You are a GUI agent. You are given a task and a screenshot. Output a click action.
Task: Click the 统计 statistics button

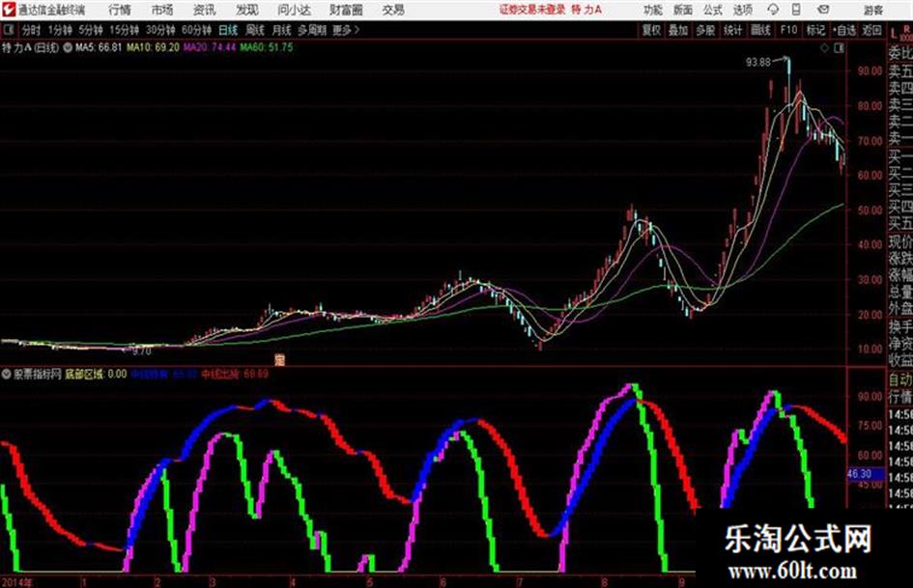pyautogui.click(x=733, y=30)
